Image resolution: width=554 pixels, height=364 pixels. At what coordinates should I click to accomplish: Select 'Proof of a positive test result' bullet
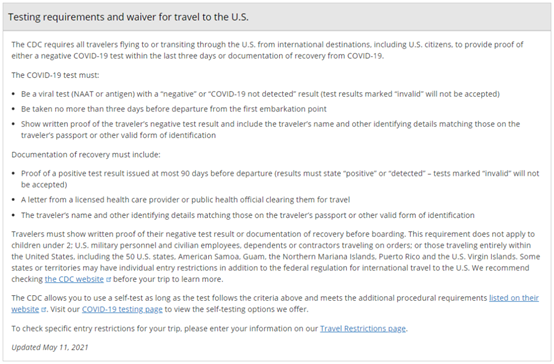point(280,179)
